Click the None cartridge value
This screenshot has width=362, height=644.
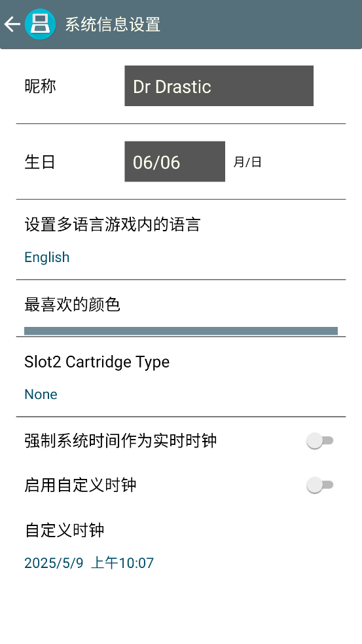tap(41, 394)
